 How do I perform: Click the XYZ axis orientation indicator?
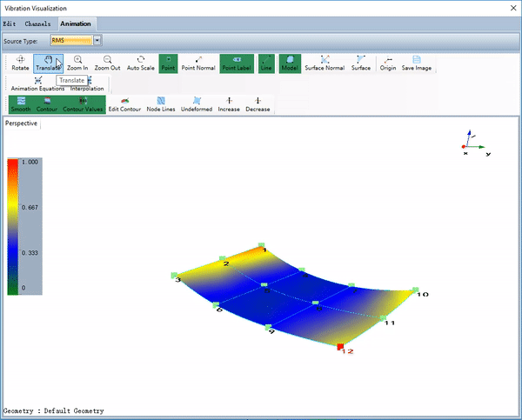tap(475, 143)
